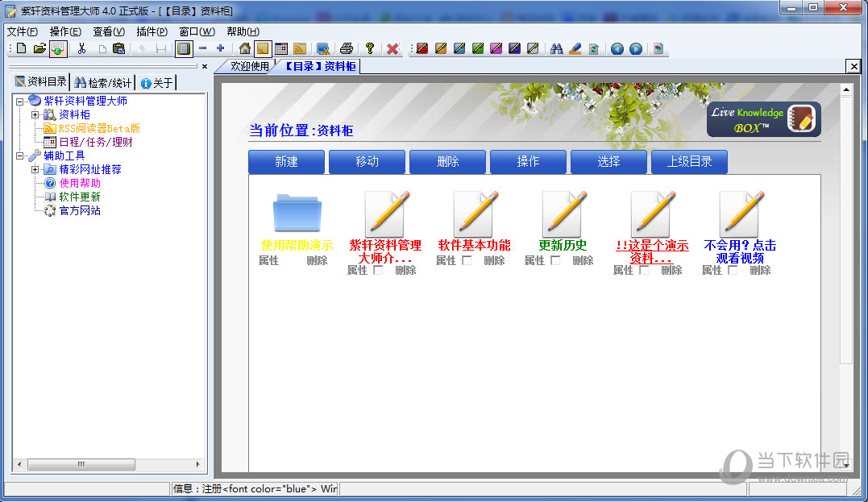The image size is (868, 502).
Task: Expand the 精彩网址推荐 tree node
Action: (35, 169)
